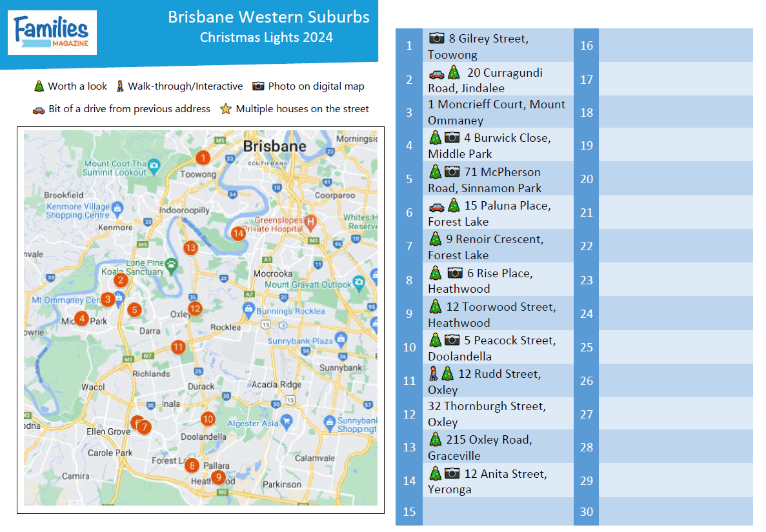Click the 'Indooroopilly' label on map
766x532 pixels.
pyautogui.click(x=184, y=210)
